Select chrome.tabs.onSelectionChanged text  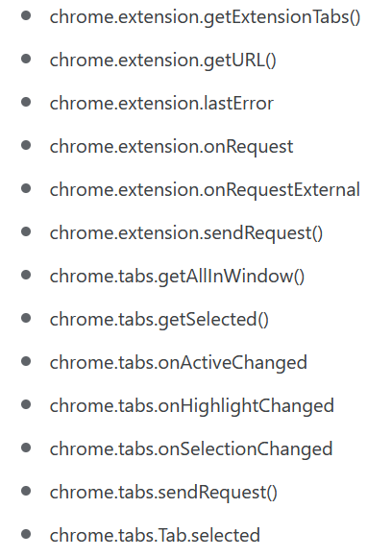191,449
